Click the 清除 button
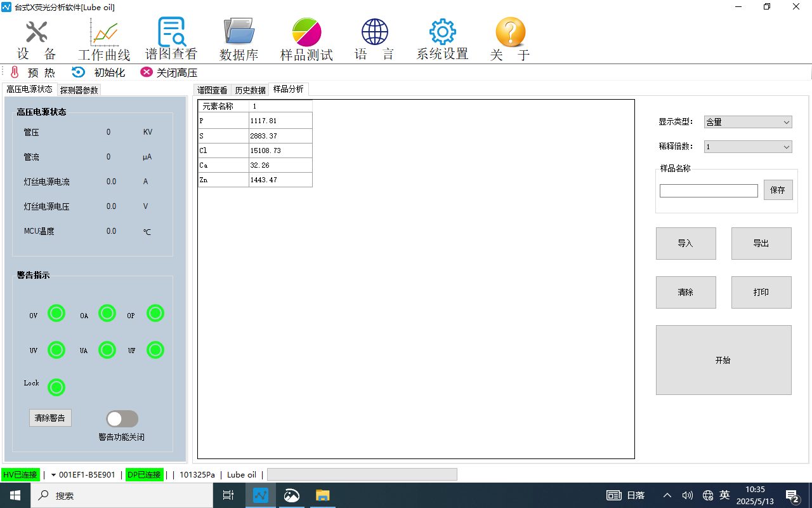 (686, 292)
